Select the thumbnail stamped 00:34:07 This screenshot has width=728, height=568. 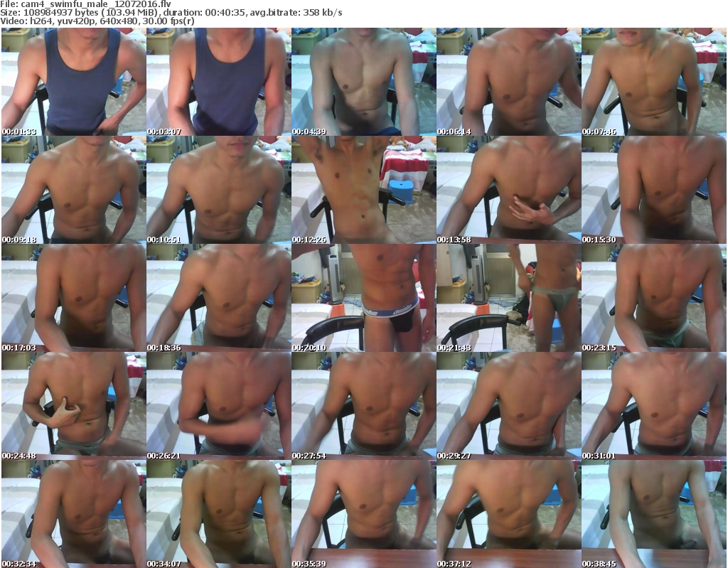(x=219, y=514)
